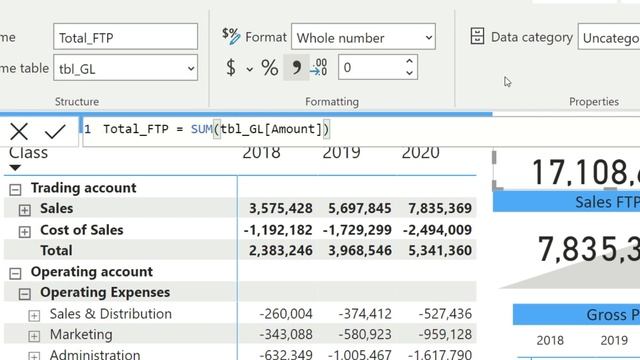Edit the measure name field Total_FTP

click(x=125, y=37)
